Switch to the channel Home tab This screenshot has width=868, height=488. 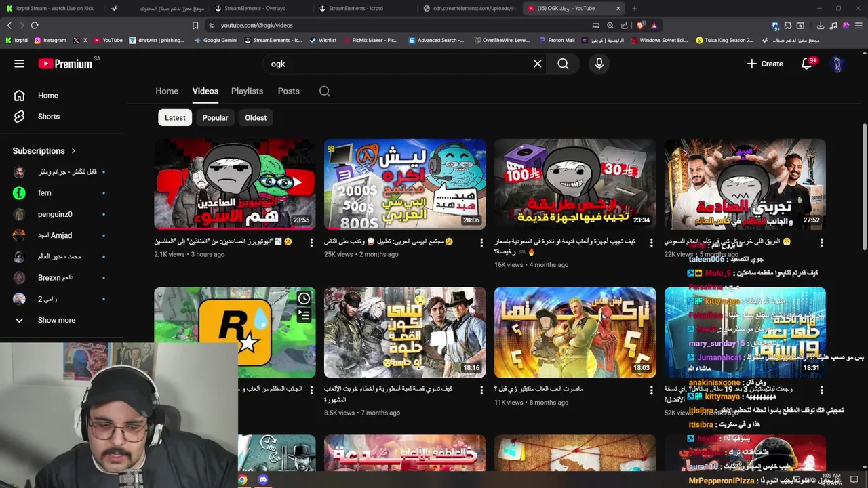click(167, 91)
